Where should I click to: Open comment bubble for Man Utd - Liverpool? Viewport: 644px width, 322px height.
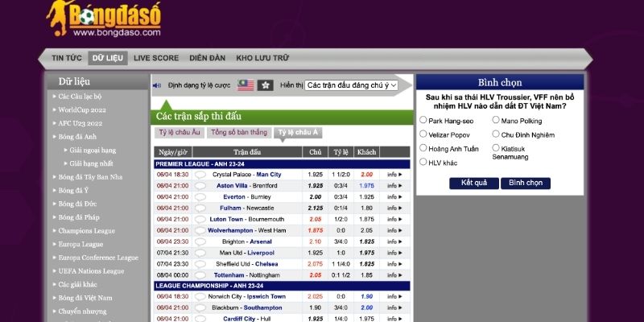(200, 252)
